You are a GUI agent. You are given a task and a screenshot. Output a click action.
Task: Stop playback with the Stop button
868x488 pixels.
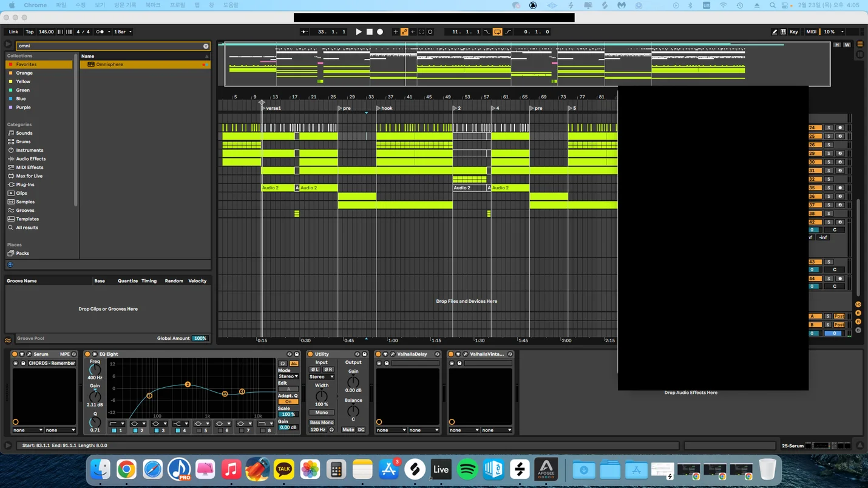click(369, 32)
